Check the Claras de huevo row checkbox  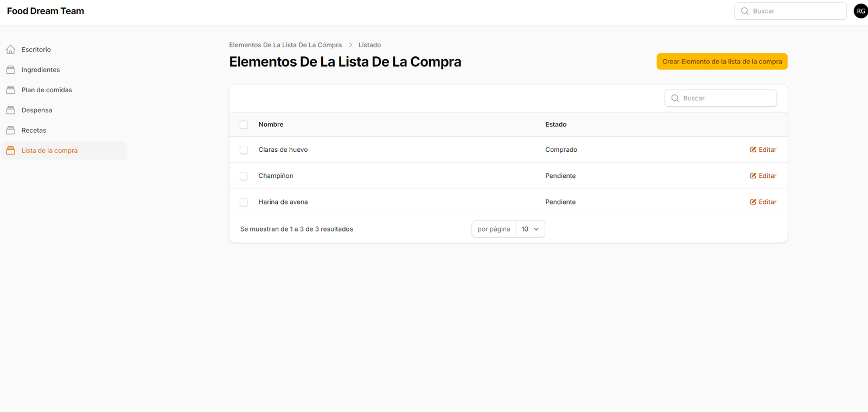(244, 150)
